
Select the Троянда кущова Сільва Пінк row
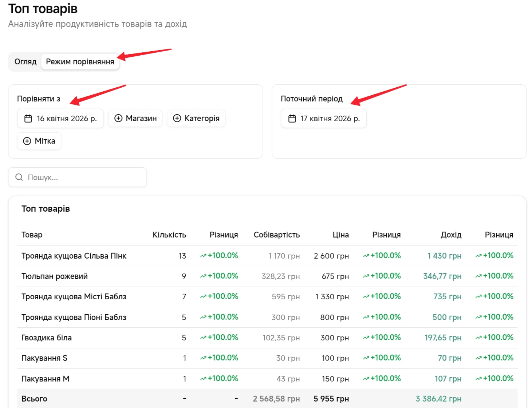[74, 256]
